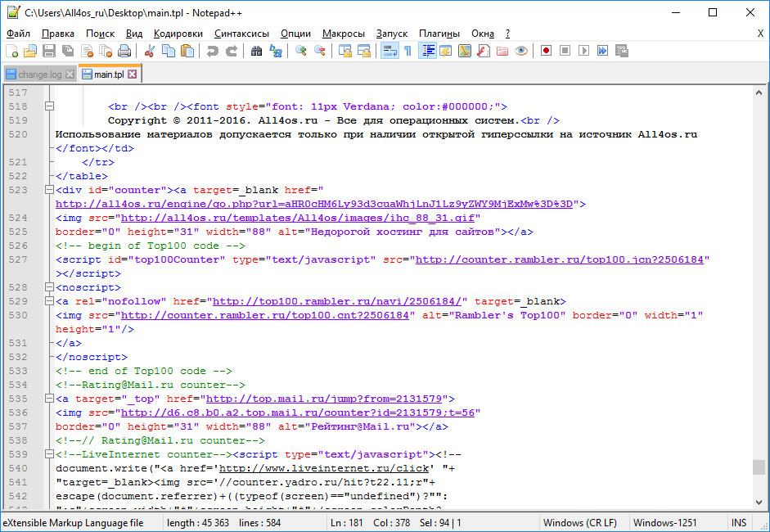Click the Print icon
Viewport: 770px width, 532px height.
(x=124, y=51)
